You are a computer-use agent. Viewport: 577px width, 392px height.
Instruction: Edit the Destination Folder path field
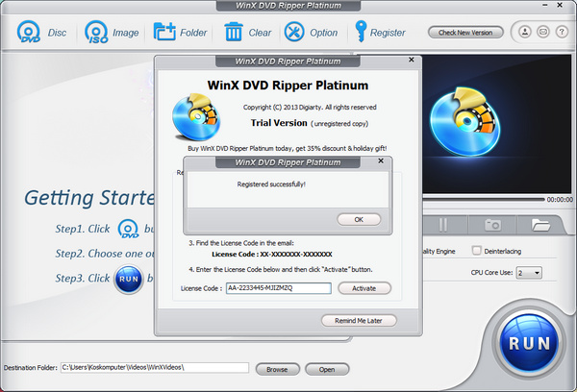coord(155,367)
